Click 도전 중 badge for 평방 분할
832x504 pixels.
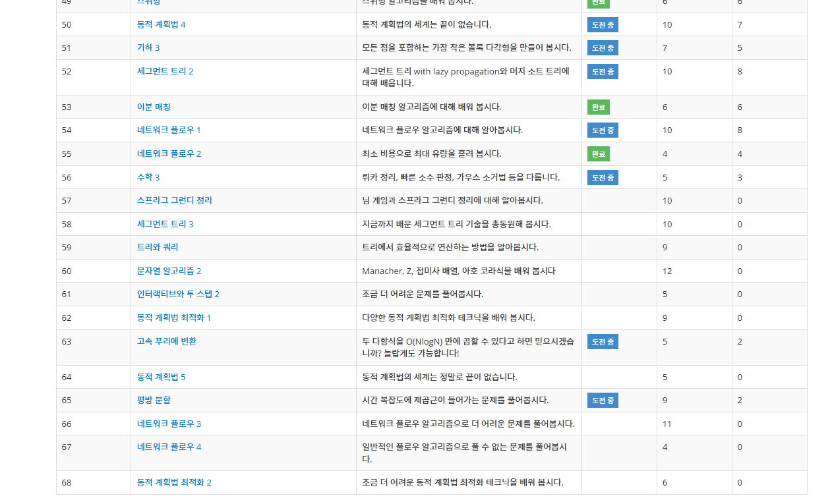click(x=603, y=400)
